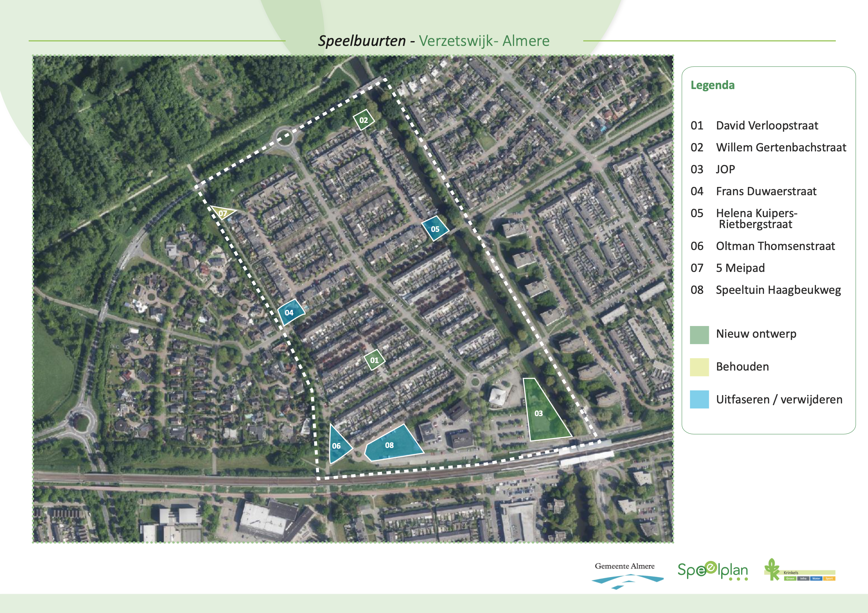This screenshot has width=868, height=613.
Task: Select the blue triangle marked 06
Action: click(x=337, y=446)
